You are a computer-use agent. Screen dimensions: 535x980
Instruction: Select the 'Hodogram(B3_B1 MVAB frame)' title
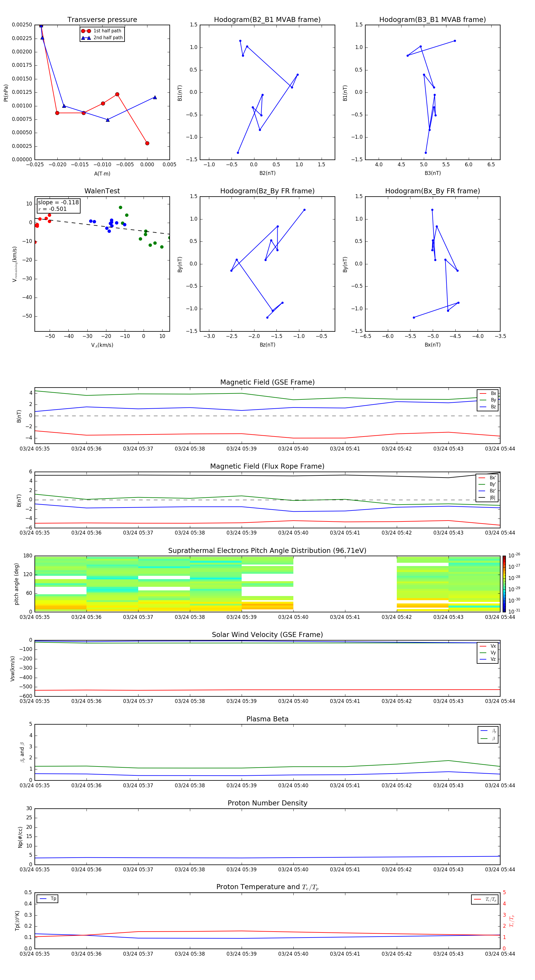(x=432, y=20)
